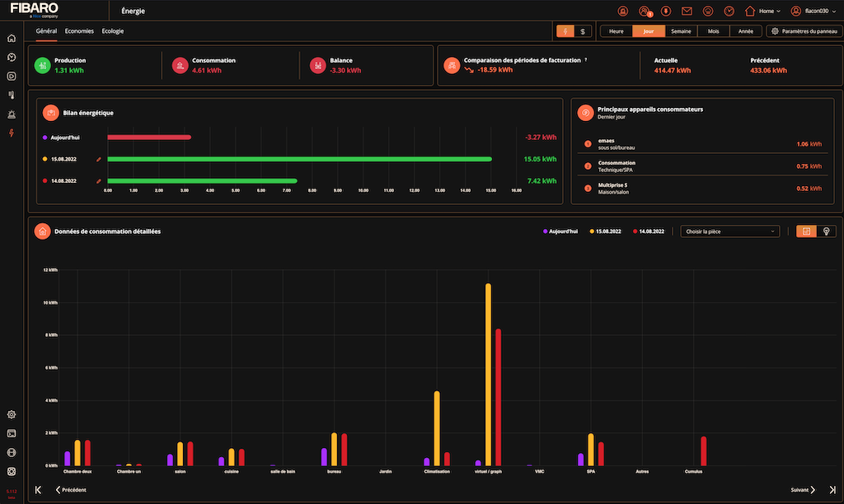
Task: Open the clock icon in top bar
Action: 729,11
